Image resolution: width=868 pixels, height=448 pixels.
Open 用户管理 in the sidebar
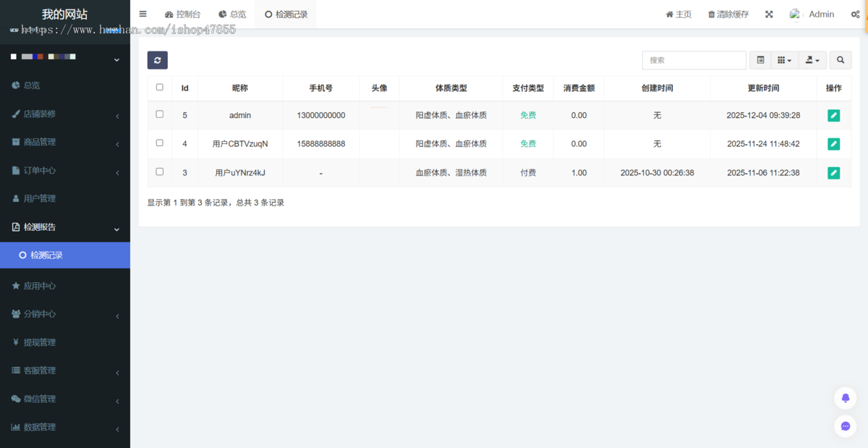click(65, 198)
